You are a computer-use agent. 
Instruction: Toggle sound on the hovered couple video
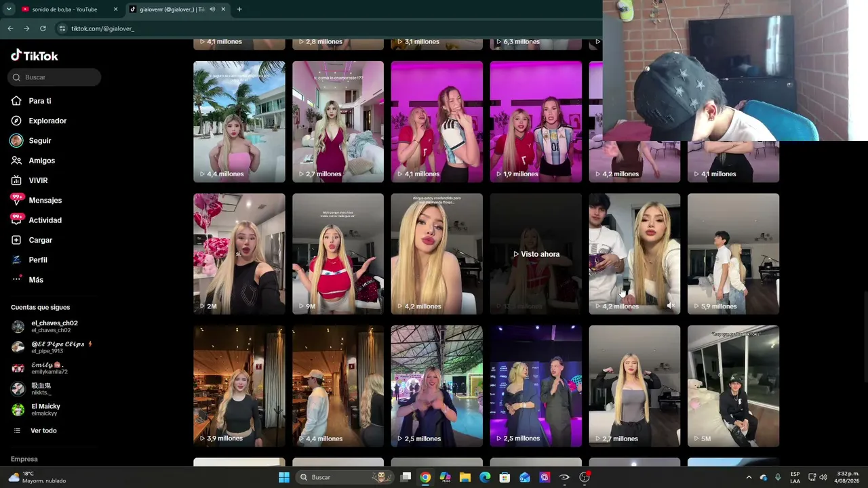[x=671, y=306]
